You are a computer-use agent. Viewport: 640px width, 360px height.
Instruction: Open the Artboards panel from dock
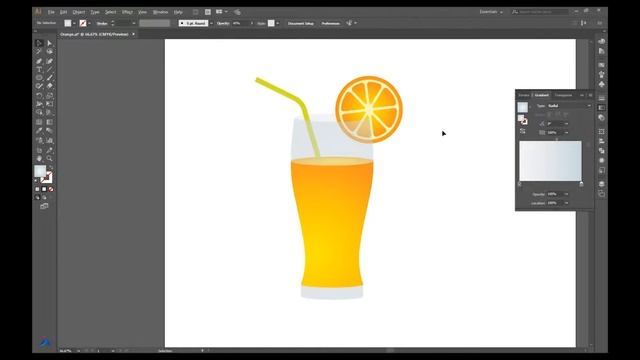(602, 194)
